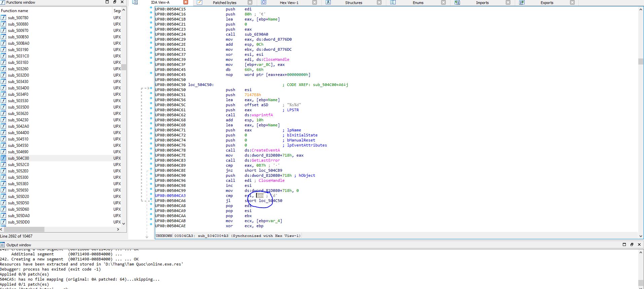This screenshot has height=289, width=644.
Task: Open the Imports tab
Action: 482,2
